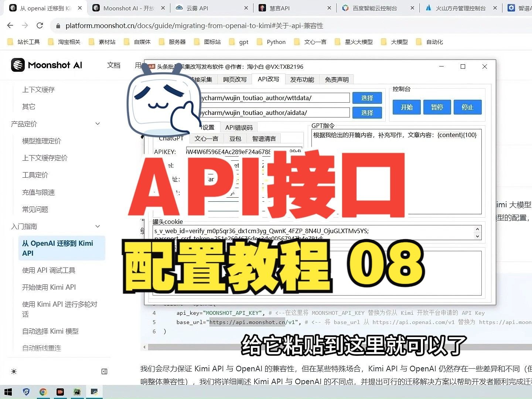Open the gpt bookmarks folder
This screenshot has width=532, height=399.
[239, 42]
